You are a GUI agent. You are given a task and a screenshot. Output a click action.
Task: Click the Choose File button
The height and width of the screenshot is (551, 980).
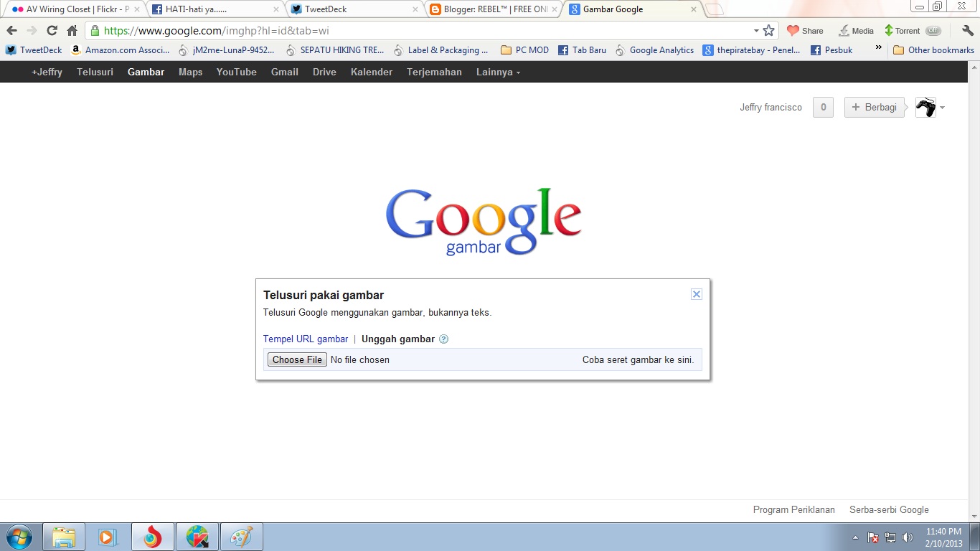click(297, 359)
